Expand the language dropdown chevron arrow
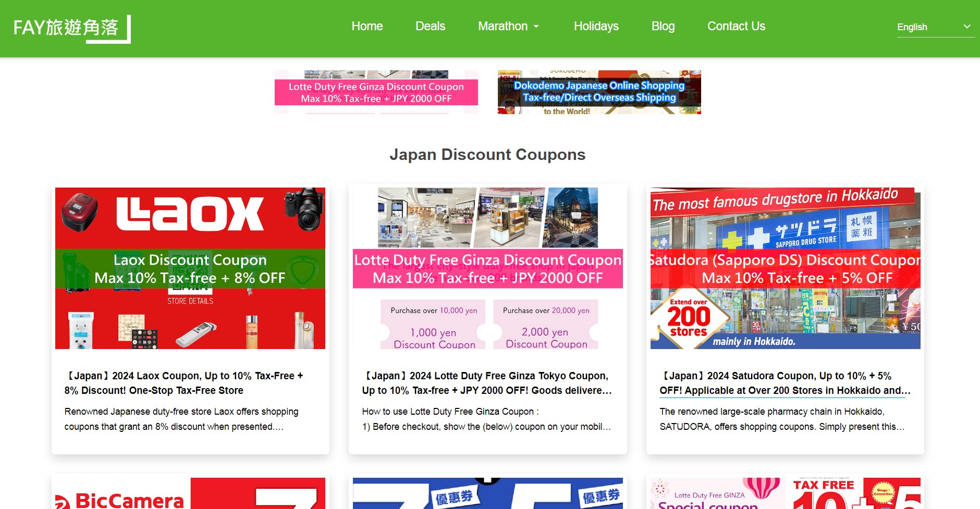The width and height of the screenshot is (980, 509). [x=967, y=27]
